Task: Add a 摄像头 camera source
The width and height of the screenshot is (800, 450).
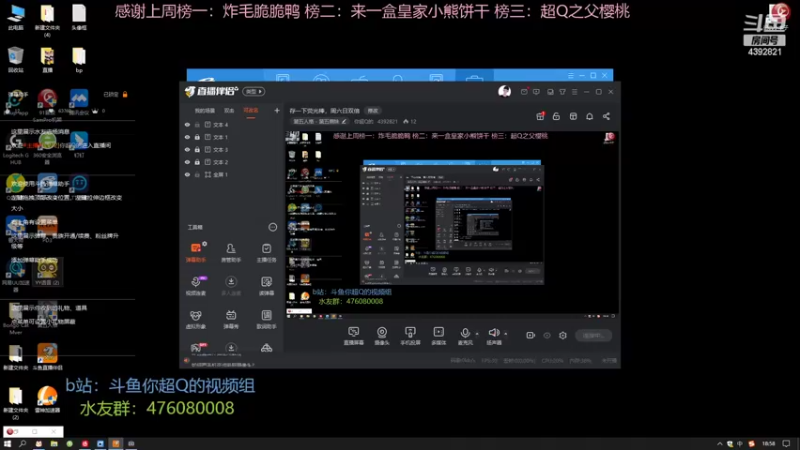Action: tap(382, 336)
